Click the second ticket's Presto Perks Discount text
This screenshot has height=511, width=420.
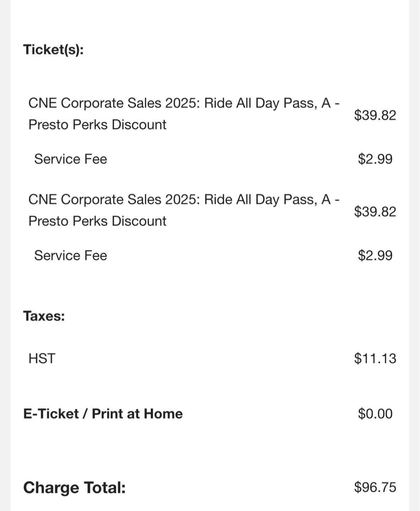(x=97, y=221)
